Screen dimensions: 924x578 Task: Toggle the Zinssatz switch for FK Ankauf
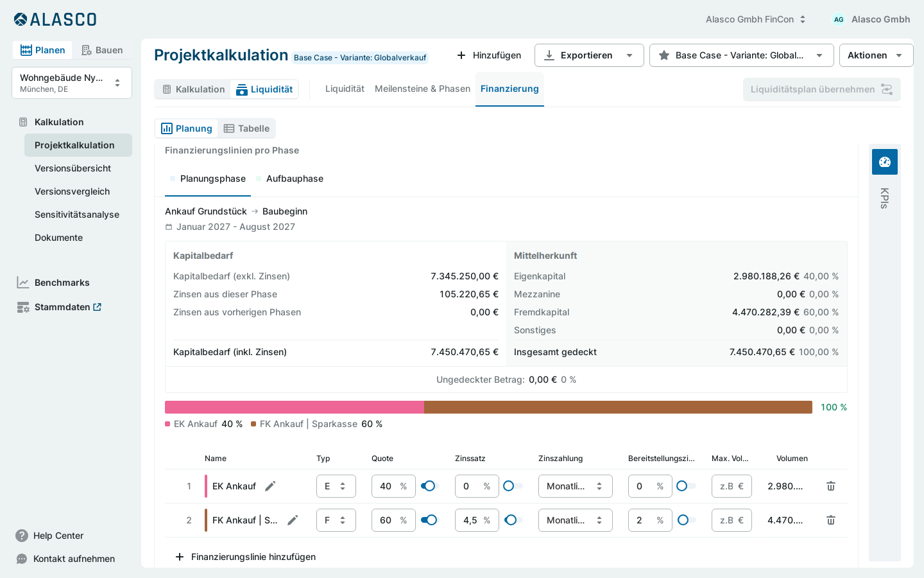513,520
